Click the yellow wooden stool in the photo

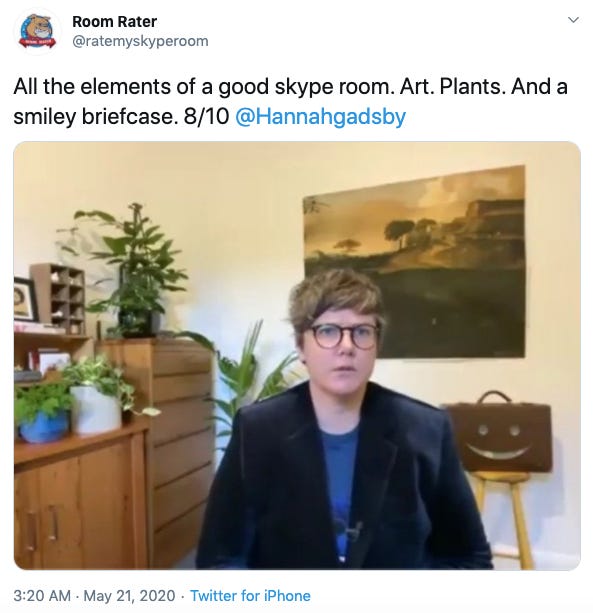(505, 518)
